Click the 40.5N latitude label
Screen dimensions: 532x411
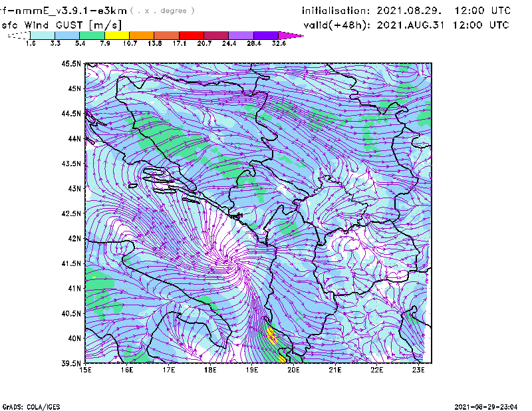(x=71, y=314)
